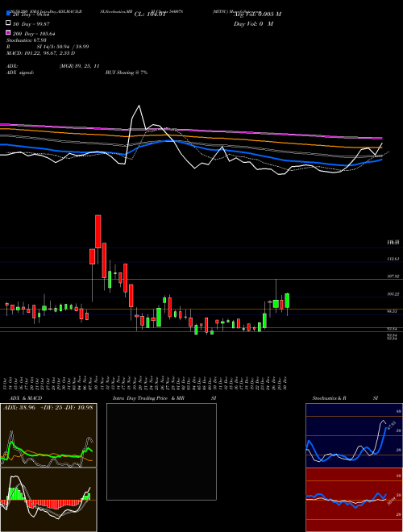Click the tallest red candlestick at the peak
403x532 pixels.
[98, 231]
